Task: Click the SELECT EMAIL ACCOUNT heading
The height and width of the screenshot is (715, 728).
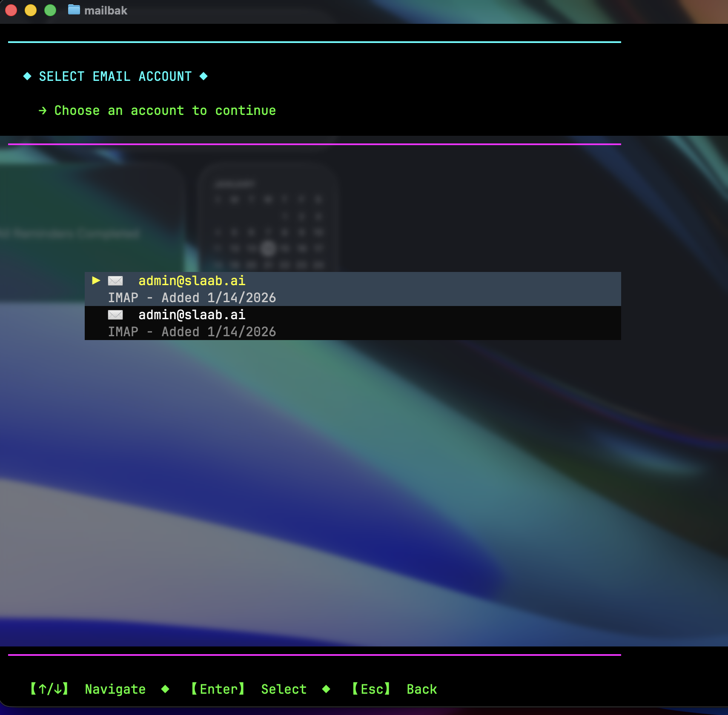Action: coord(115,77)
